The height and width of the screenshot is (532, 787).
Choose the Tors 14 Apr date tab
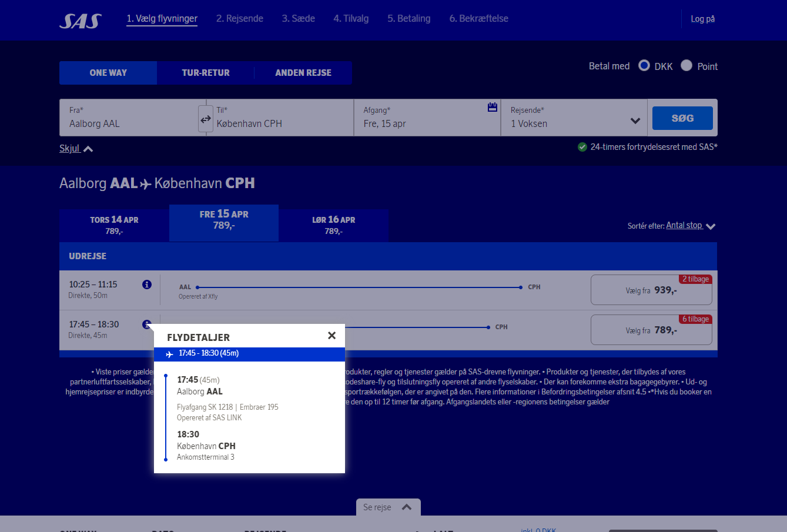pos(114,225)
